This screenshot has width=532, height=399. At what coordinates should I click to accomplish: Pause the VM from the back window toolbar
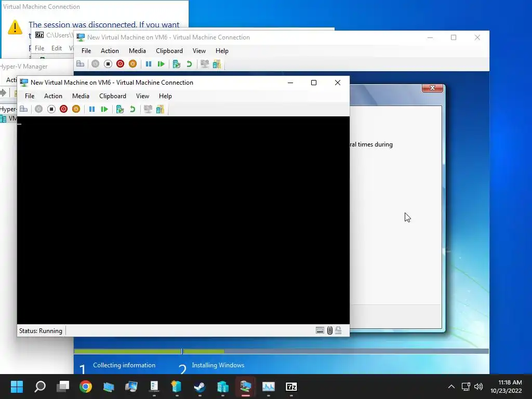point(148,64)
